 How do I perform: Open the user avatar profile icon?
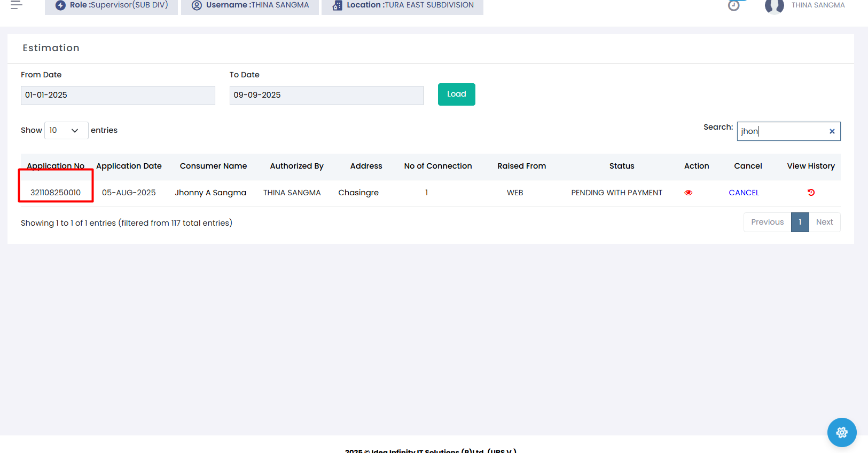(774, 6)
